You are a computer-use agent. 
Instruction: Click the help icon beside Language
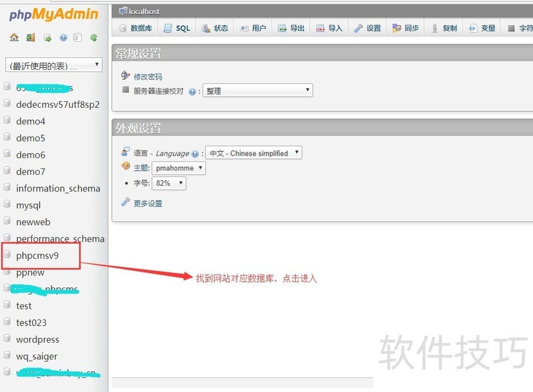(195, 154)
